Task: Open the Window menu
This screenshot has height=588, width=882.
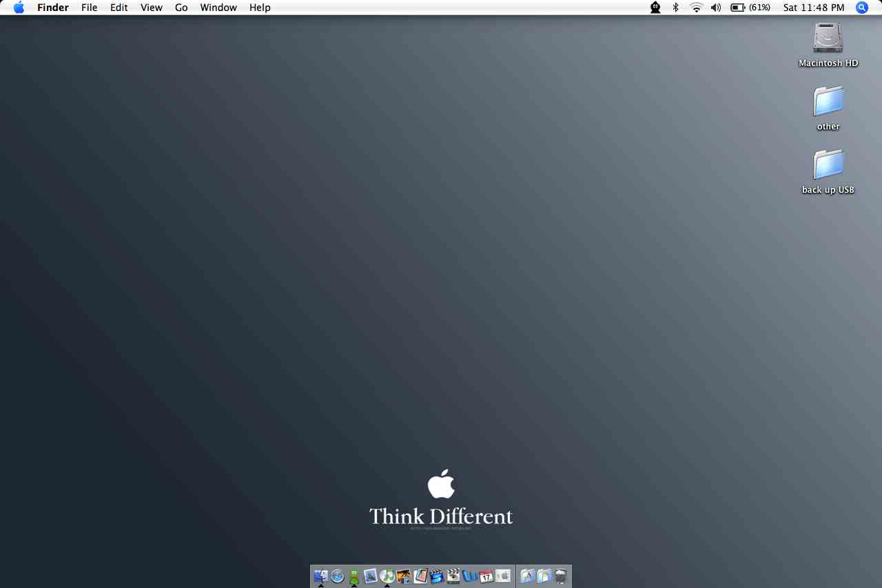Action: pos(218,8)
